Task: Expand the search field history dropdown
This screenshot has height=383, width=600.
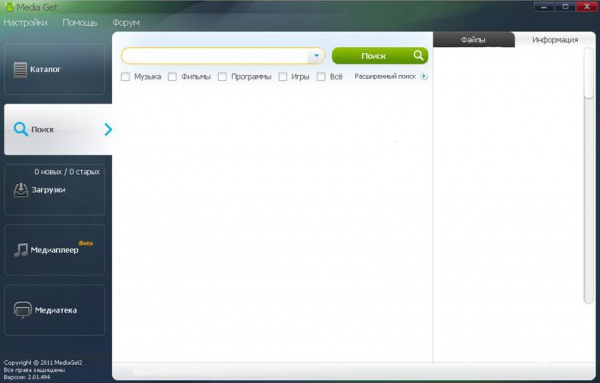Action: 316,56
